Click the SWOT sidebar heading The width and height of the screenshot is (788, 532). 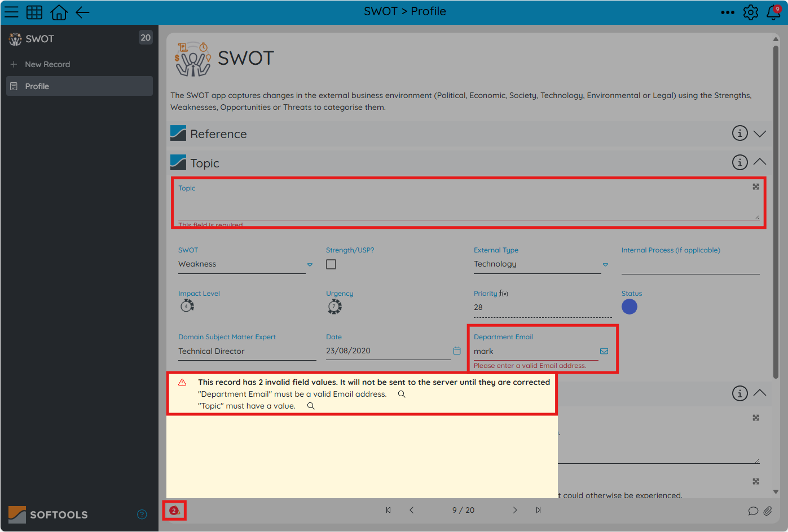tap(39, 39)
